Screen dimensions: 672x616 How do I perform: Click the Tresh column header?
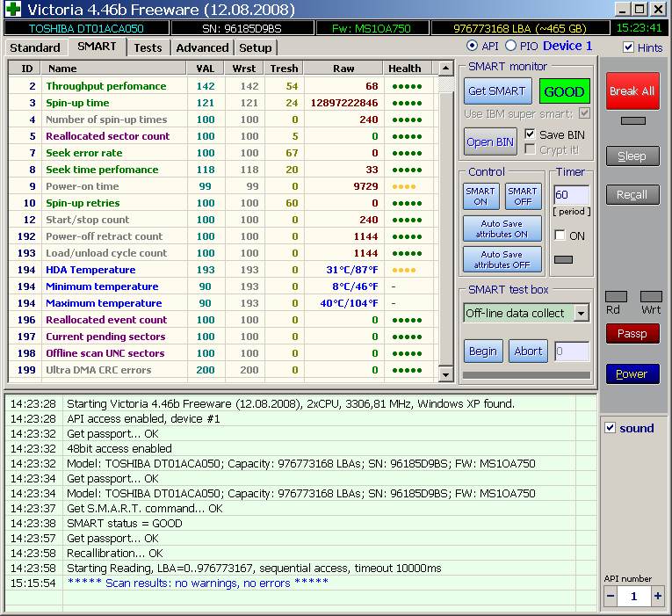[x=284, y=69]
